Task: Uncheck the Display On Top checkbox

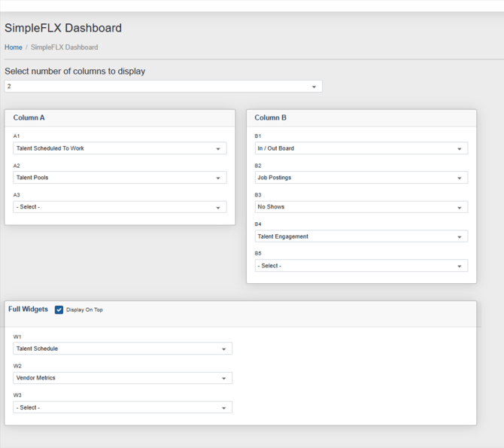Action: (59, 309)
